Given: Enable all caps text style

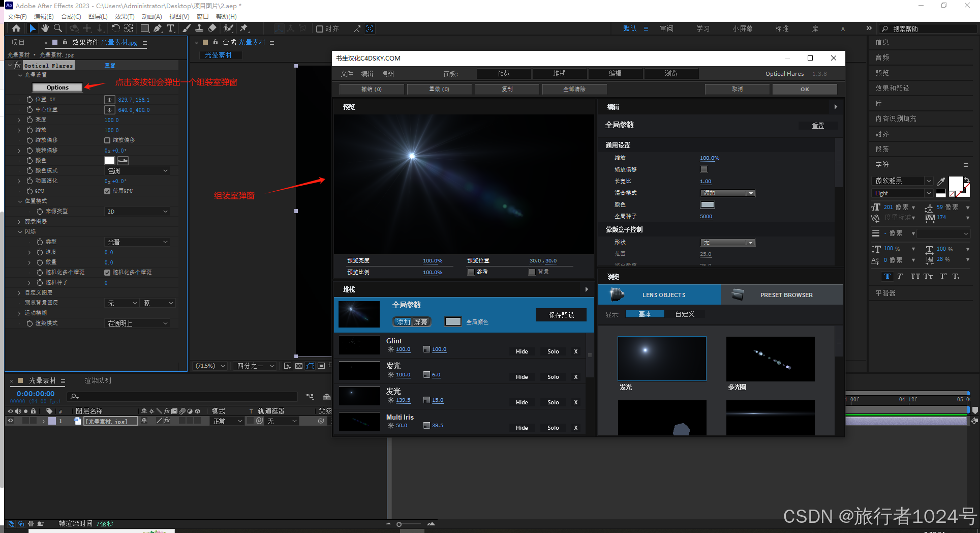Looking at the screenshot, I should [x=915, y=276].
